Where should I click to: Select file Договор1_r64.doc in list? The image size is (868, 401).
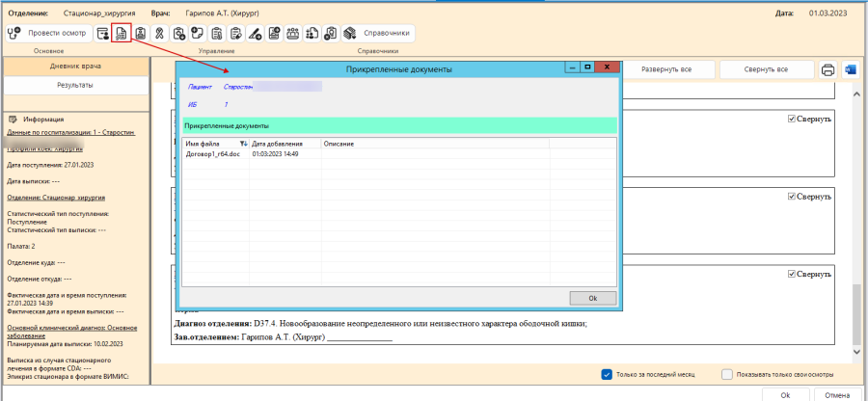pos(213,154)
